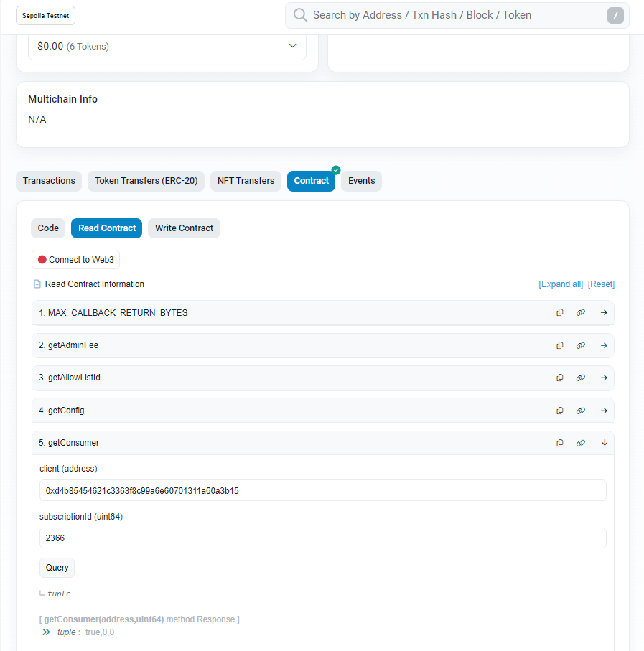Copy permalink icon in getAdminFee row

tap(581, 345)
